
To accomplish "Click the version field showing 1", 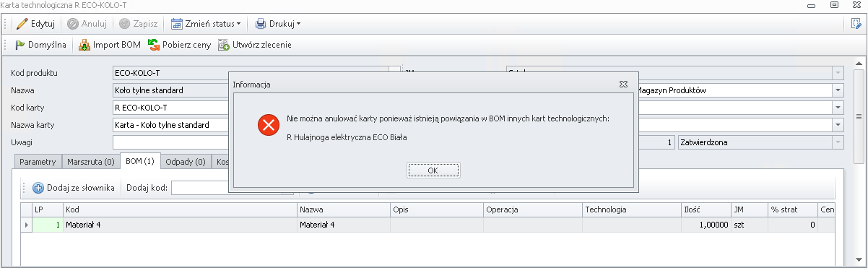I will (657, 142).
